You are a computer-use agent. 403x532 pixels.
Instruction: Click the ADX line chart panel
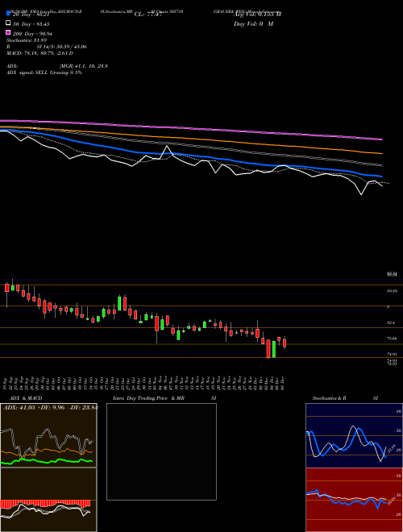[x=48, y=435]
